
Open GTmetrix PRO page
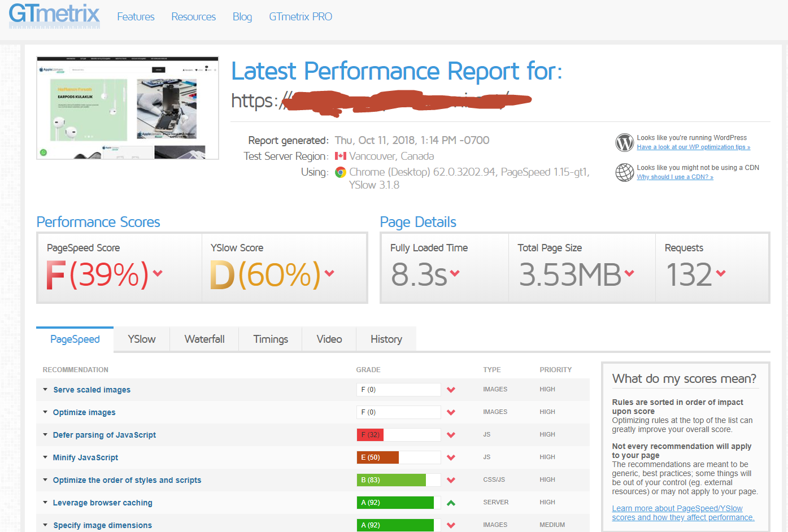[x=301, y=17]
